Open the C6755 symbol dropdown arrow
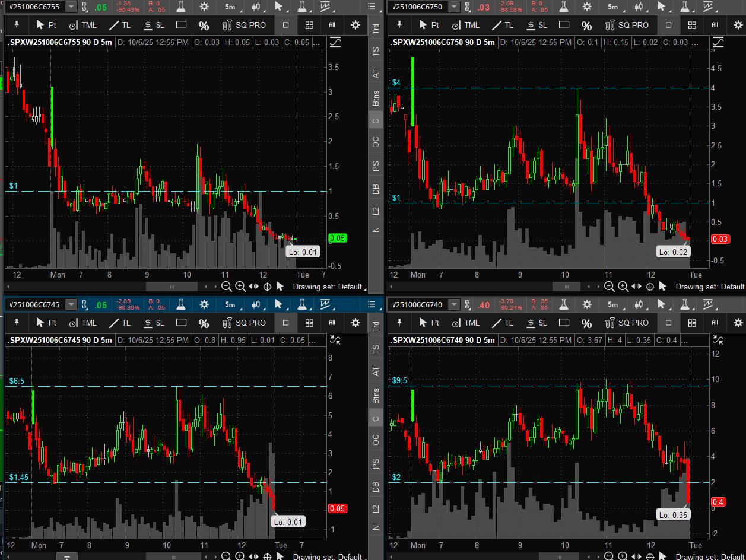This screenshot has width=746, height=560. [71, 7]
